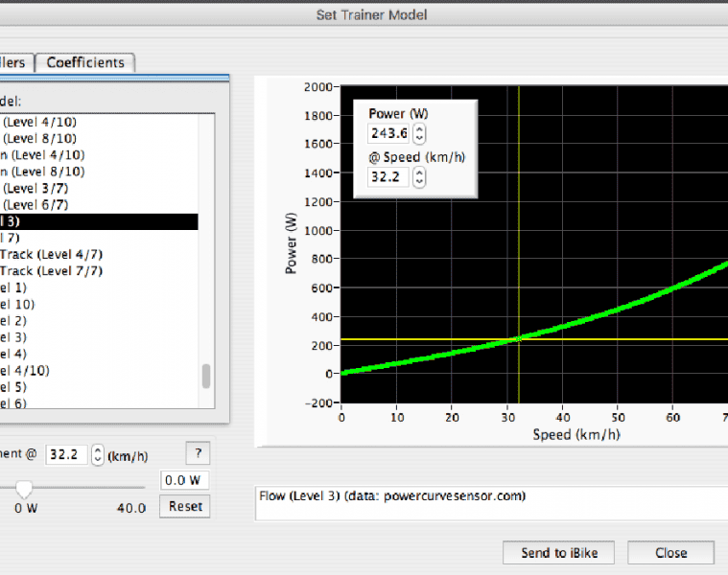The width and height of the screenshot is (728, 575).
Task: Switch to the Coefficients tab
Action: click(85, 62)
